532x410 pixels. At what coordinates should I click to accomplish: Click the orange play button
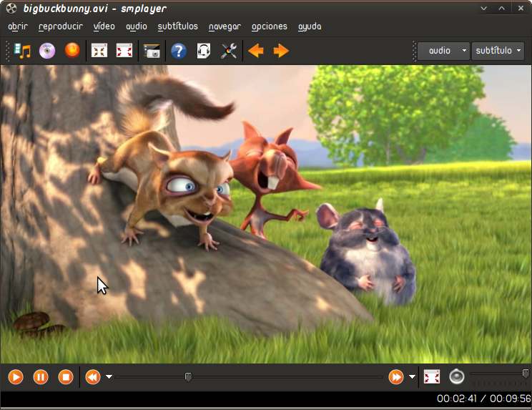point(16,377)
